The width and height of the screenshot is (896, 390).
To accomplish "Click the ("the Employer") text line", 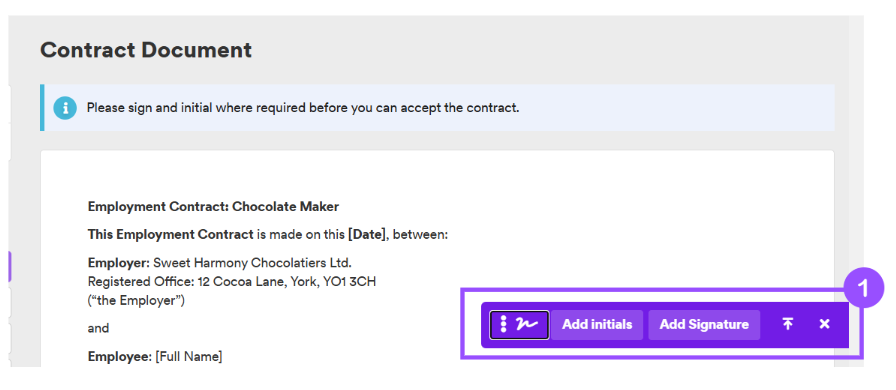I will coord(136,300).
